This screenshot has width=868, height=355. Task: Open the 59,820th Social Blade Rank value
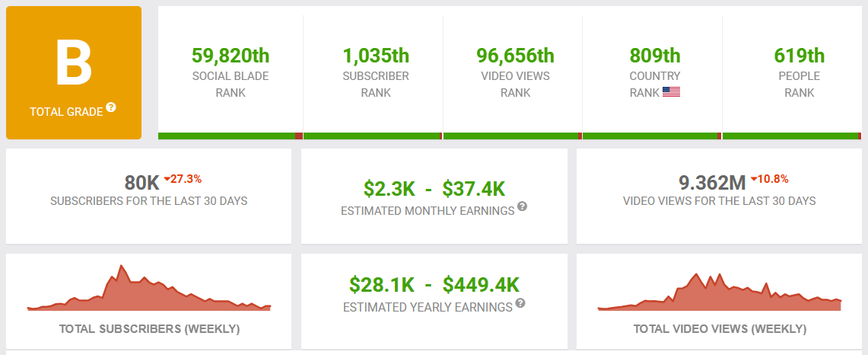click(x=231, y=56)
